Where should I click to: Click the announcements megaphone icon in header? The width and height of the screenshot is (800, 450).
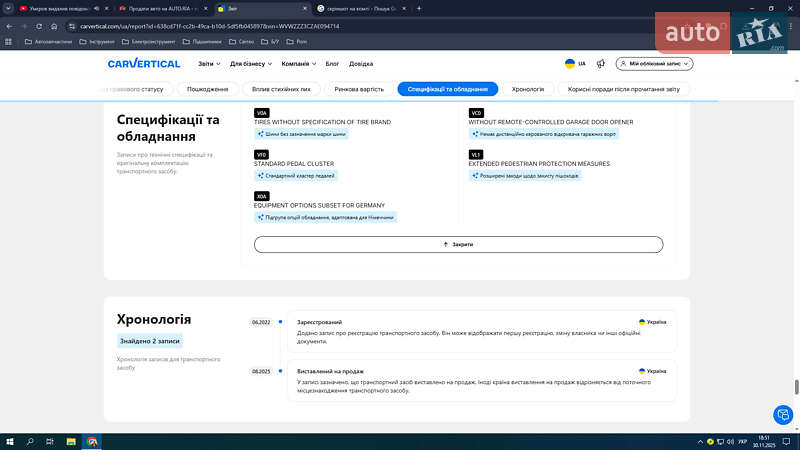tap(601, 63)
